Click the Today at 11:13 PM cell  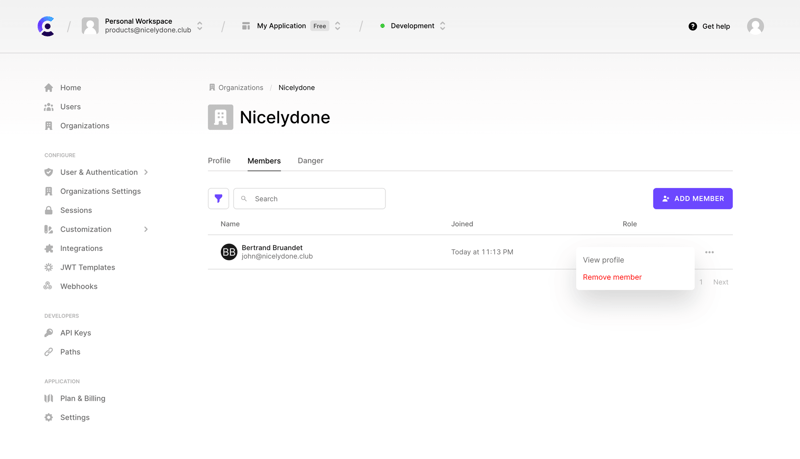[482, 252]
